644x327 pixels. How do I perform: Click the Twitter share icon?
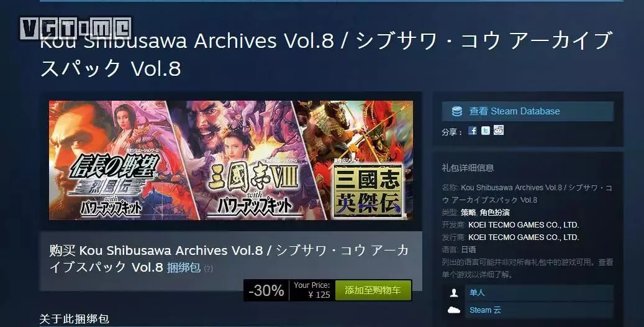486,131
